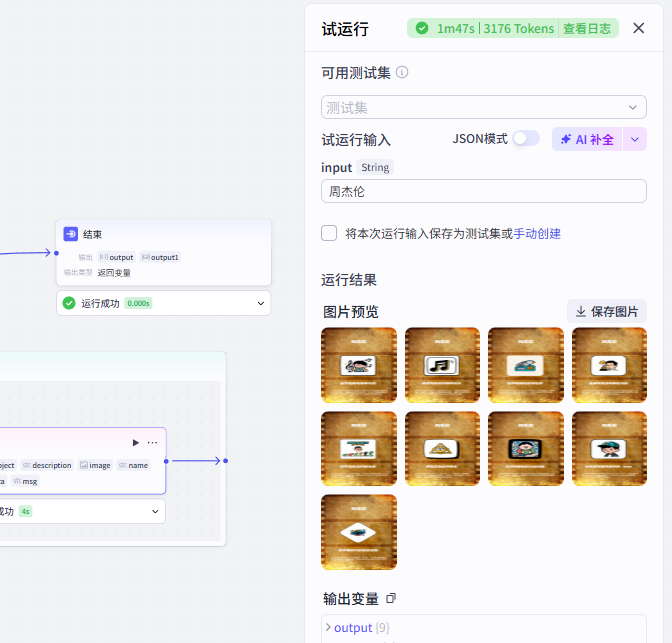672x643 pixels.
Task: Click the 4s duration badge
Action: 26,511
